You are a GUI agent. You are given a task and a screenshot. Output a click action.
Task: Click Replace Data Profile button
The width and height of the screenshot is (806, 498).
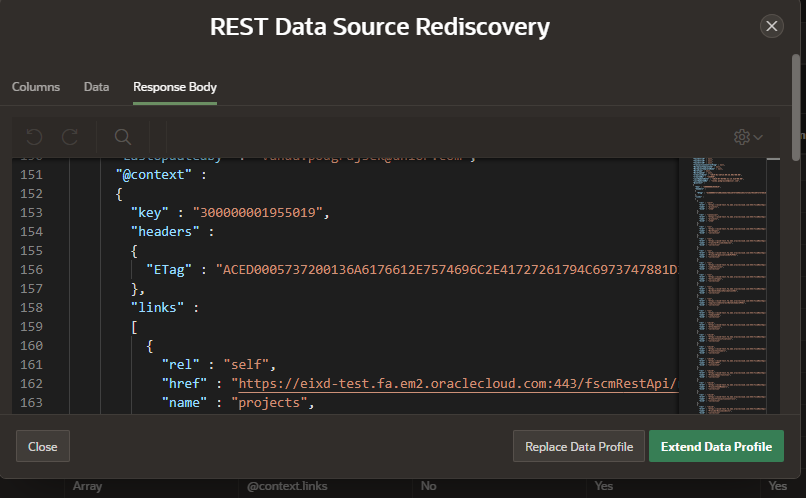[579, 446]
